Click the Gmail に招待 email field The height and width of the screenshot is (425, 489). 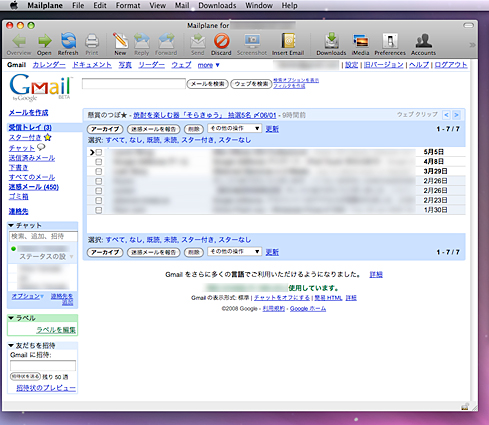click(x=43, y=366)
